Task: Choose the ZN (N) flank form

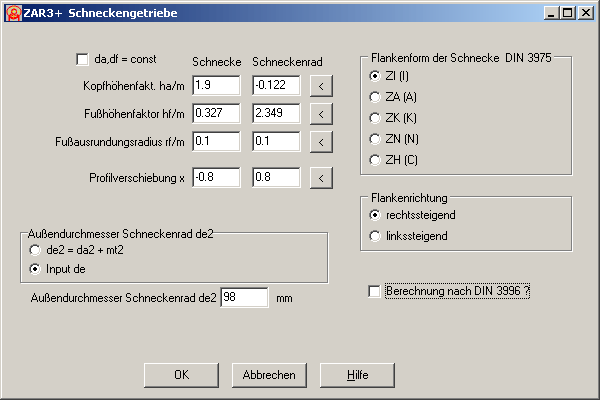Action: (375, 139)
